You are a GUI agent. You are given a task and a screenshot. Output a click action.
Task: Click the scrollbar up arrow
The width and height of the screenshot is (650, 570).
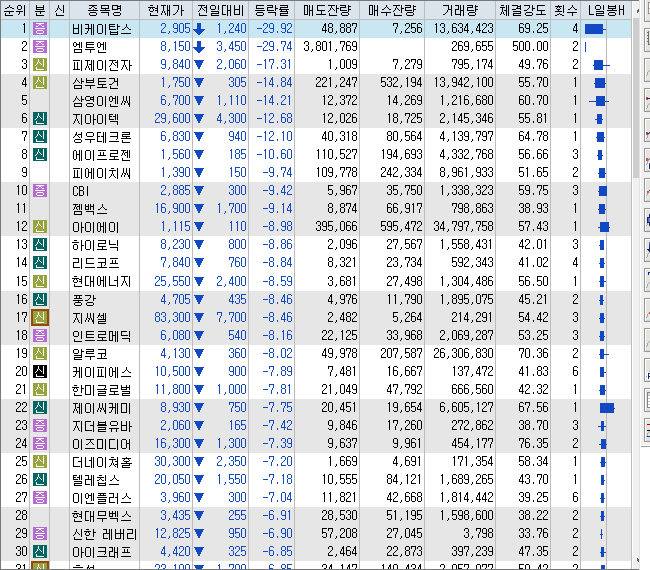637,10
